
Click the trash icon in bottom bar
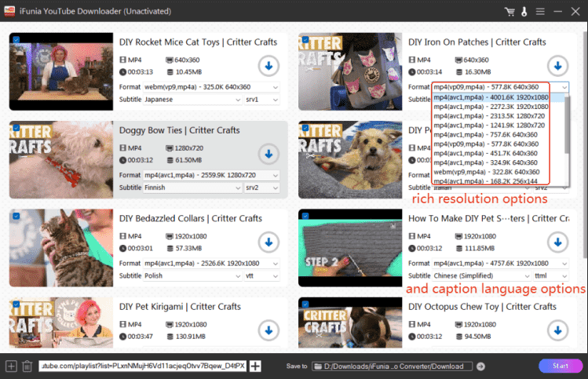click(x=27, y=366)
